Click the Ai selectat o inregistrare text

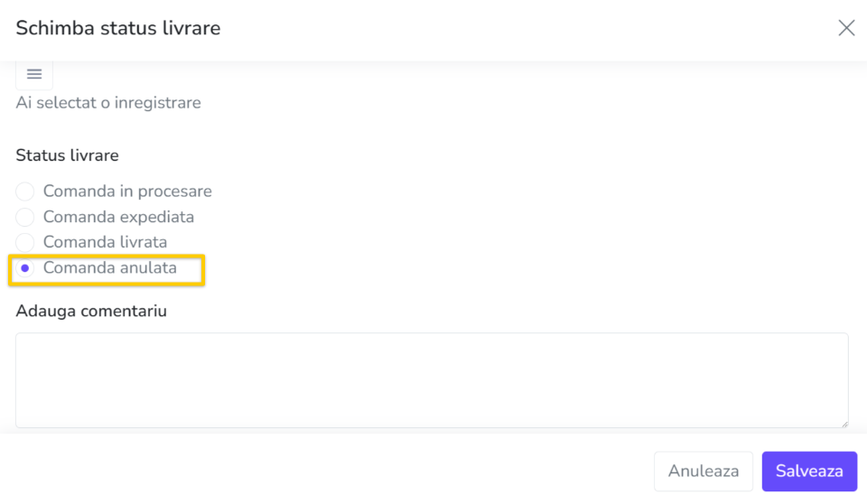(108, 103)
